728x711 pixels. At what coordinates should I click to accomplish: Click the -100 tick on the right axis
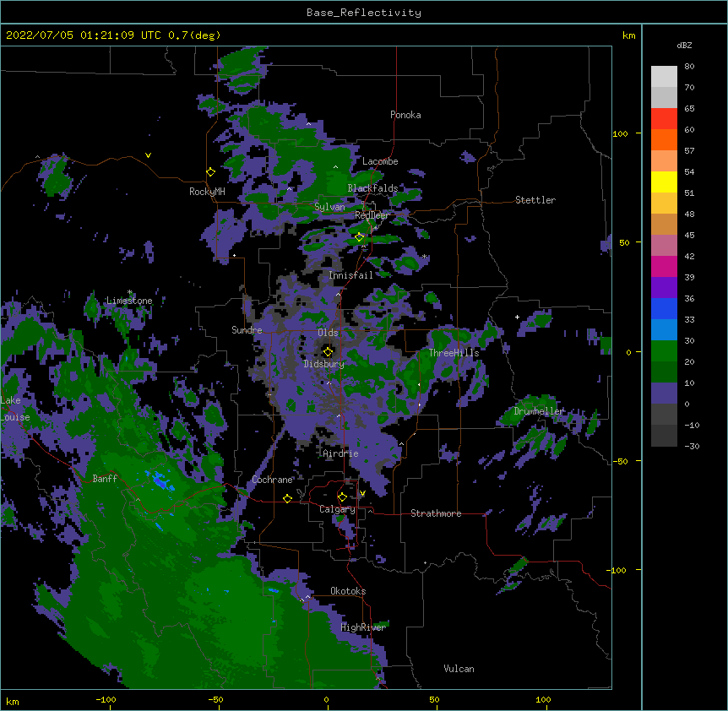point(617,570)
